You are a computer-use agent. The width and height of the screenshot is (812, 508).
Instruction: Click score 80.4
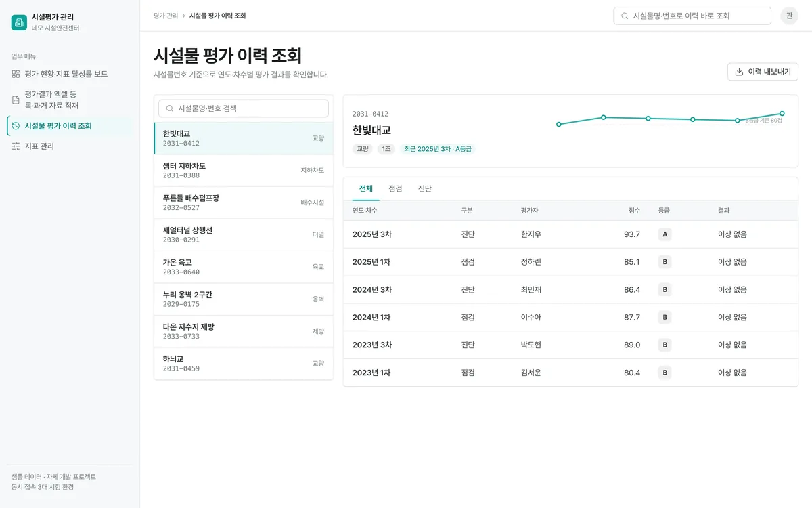coord(632,373)
